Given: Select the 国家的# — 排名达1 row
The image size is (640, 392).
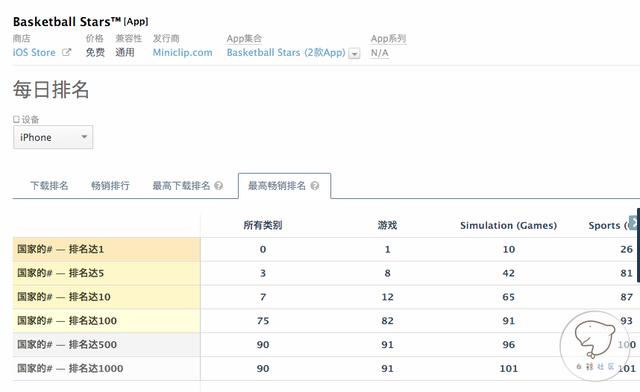Looking at the screenshot, I should [107, 249].
